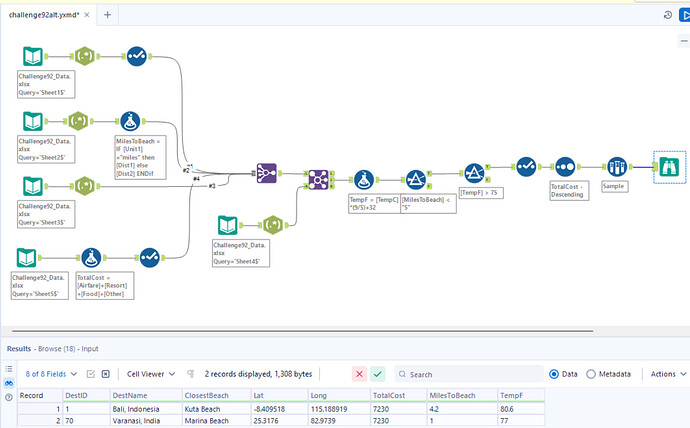Open the Actions dropdown menu
The height and width of the screenshot is (428, 690).
click(668, 374)
